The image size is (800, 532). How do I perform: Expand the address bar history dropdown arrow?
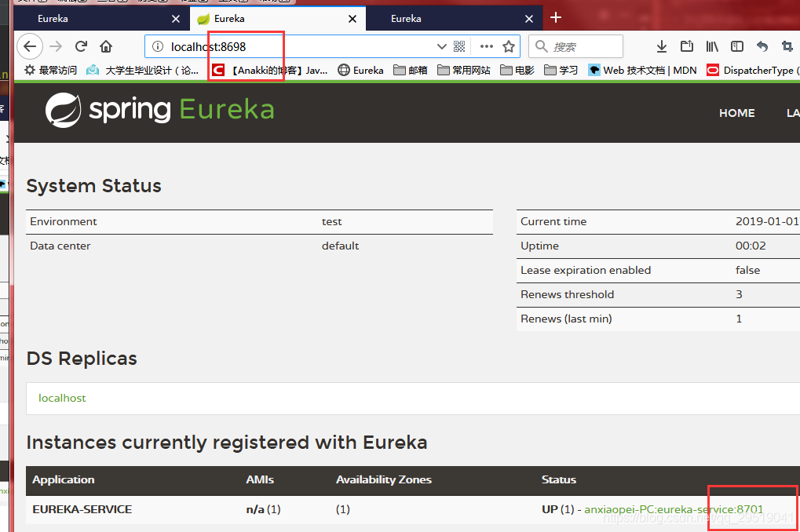point(442,47)
